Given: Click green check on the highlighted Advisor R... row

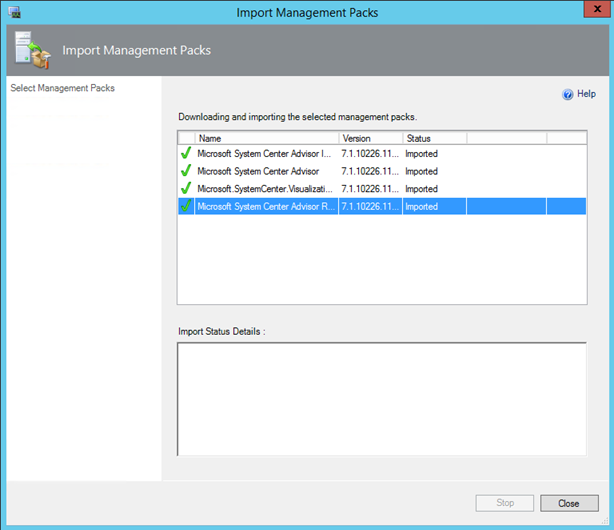Looking at the screenshot, I should coord(186,206).
